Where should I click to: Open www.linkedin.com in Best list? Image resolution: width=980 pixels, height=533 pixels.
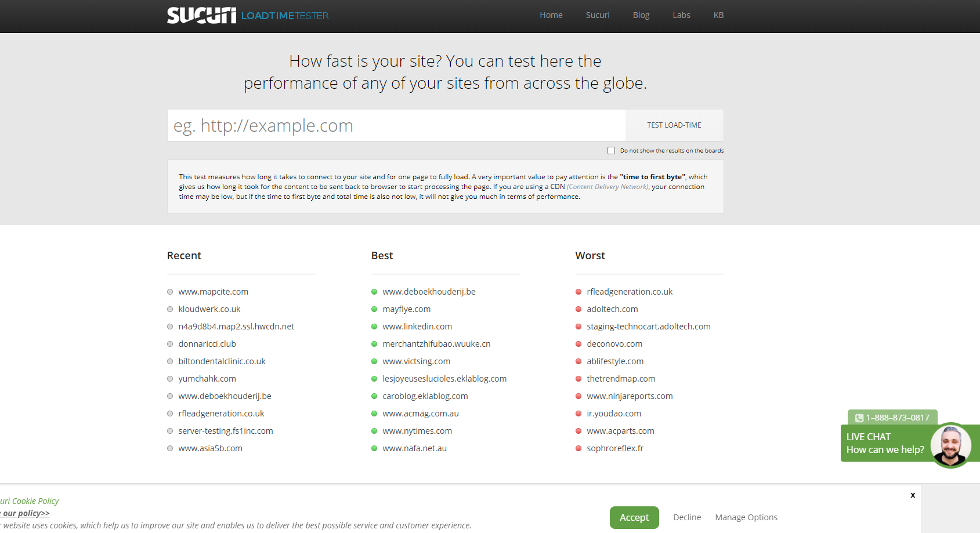(x=417, y=327)
